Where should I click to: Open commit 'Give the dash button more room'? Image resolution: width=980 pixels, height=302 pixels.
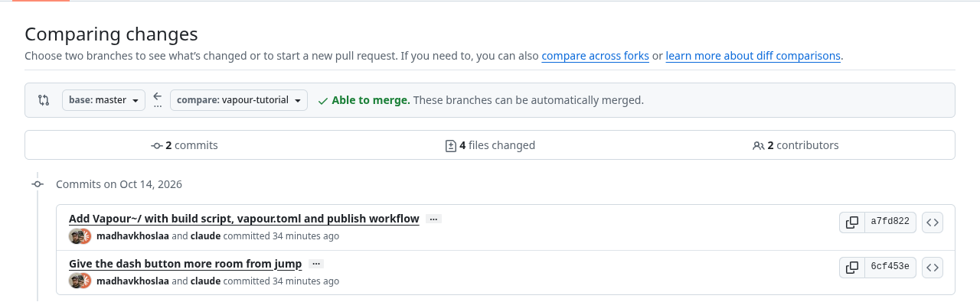[185, 264]
